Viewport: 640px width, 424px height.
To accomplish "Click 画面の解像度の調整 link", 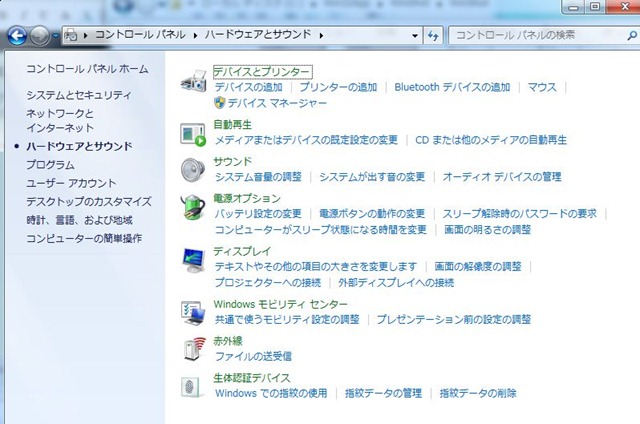I will point(478,267).
